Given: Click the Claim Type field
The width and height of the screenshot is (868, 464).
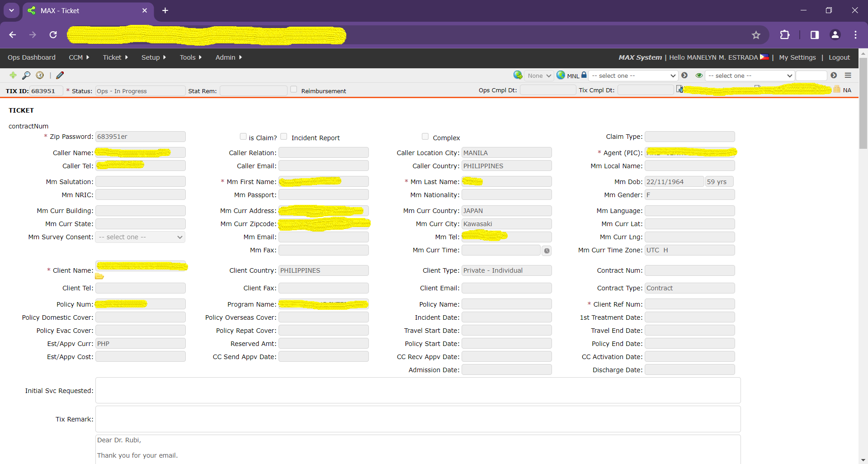Looking at the screenshot, I should coord(689,137).
